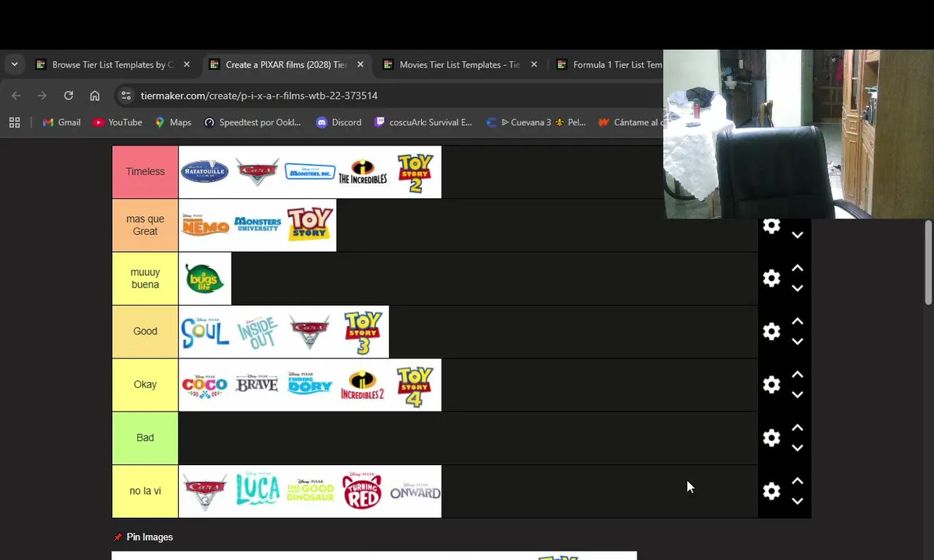934x560 pixels.
Task: Open settings gear for no la vi row
Action: tap(771, 492)
